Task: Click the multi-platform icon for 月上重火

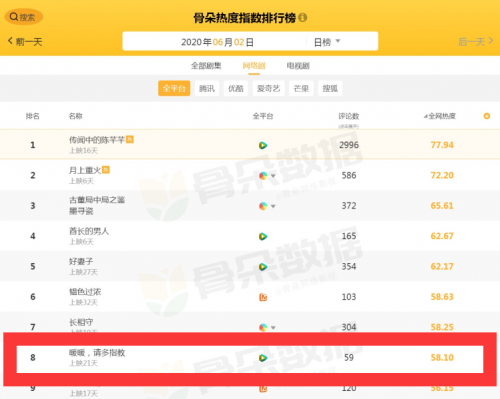Action: click(x=263, y=176)
